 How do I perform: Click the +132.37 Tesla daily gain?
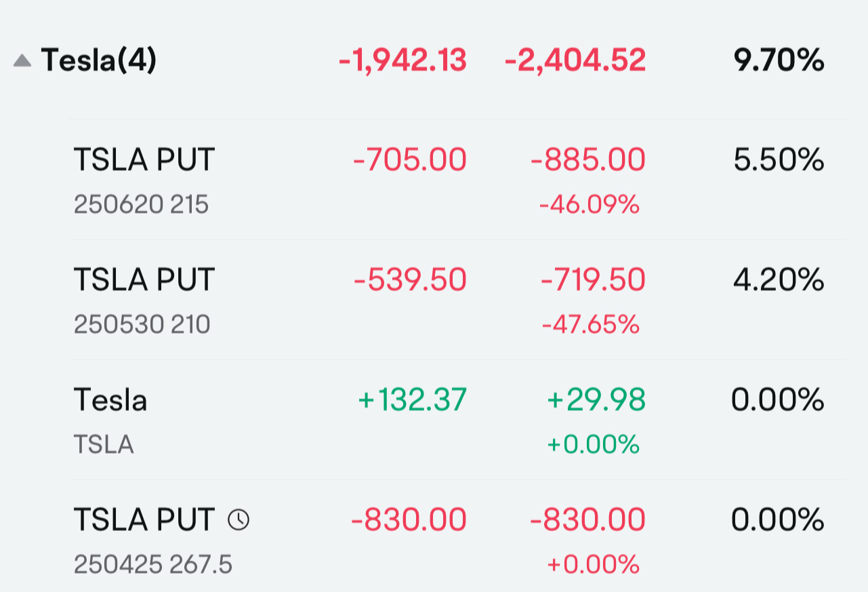tap(412, 399)
